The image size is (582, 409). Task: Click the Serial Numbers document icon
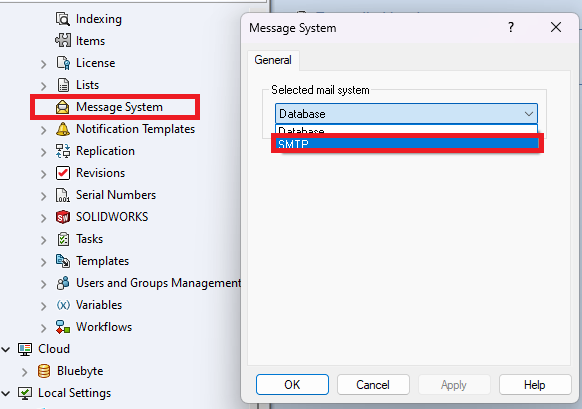point(63,195)
